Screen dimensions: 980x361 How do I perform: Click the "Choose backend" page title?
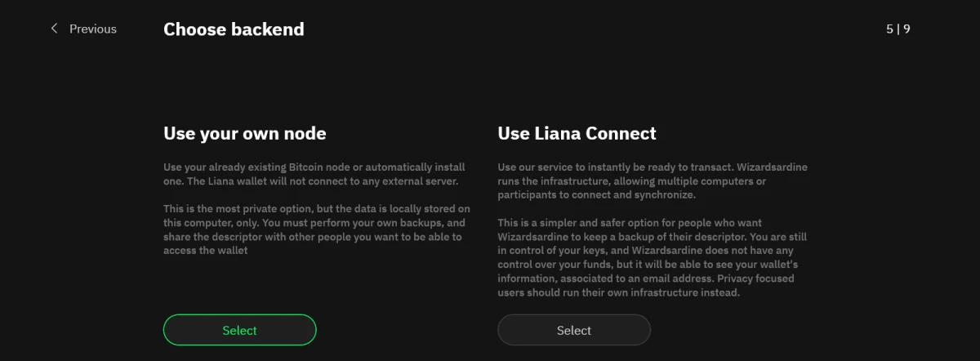234,29
